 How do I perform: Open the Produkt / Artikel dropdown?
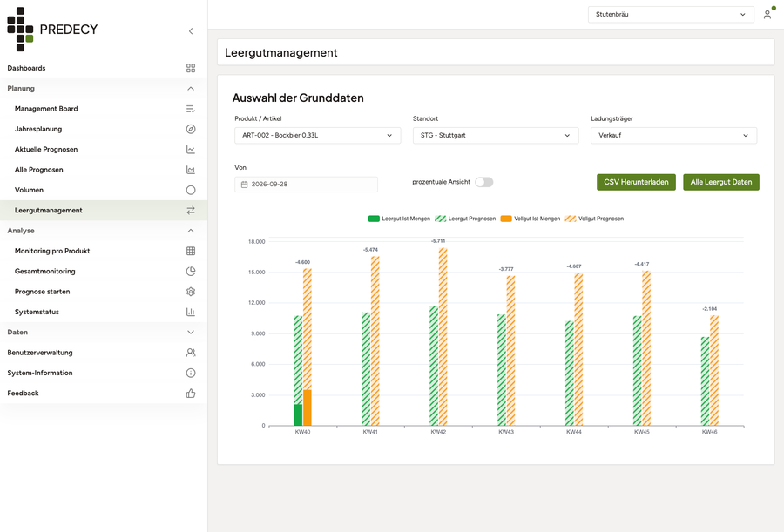click(317, 136)
